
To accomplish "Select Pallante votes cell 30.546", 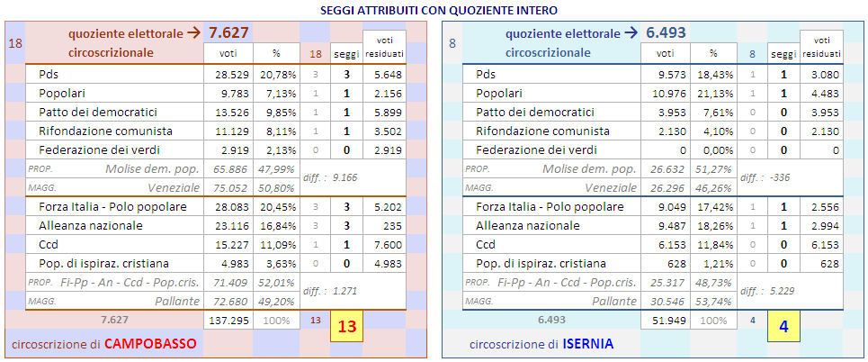I will [x=665, y=301].
